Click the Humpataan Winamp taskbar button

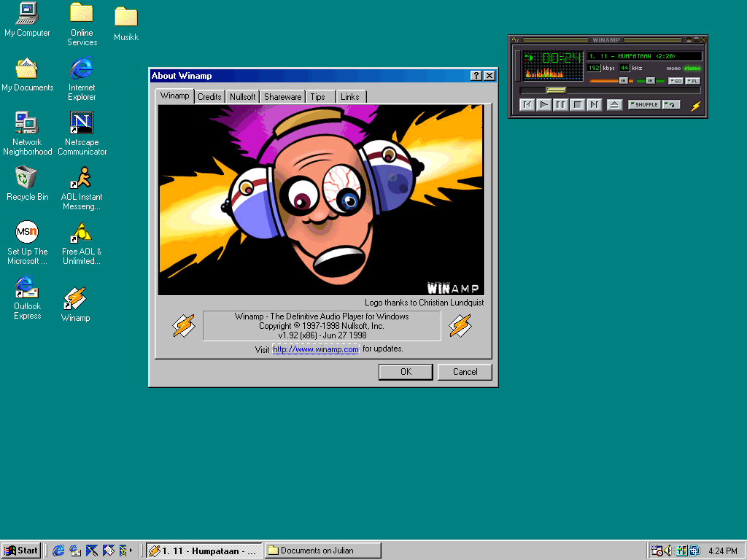(204, 551)
